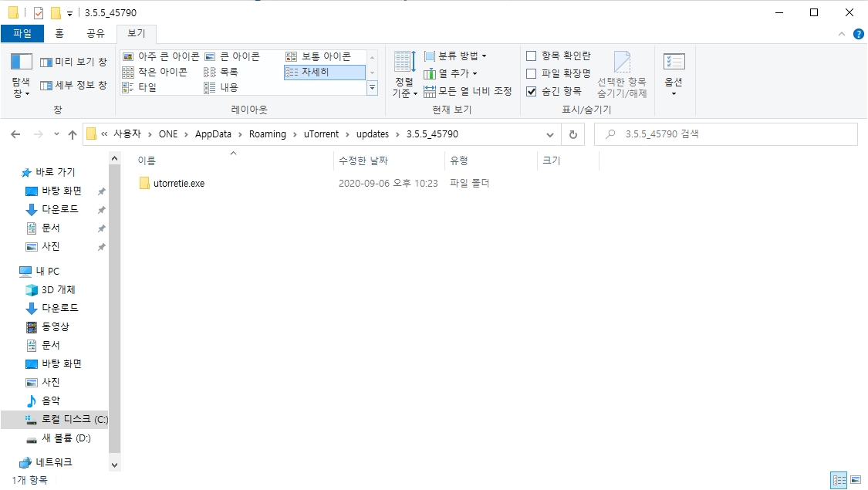Click ONE in the address path
The height and width of the screenshot is (490, 868).
(168, 134)
